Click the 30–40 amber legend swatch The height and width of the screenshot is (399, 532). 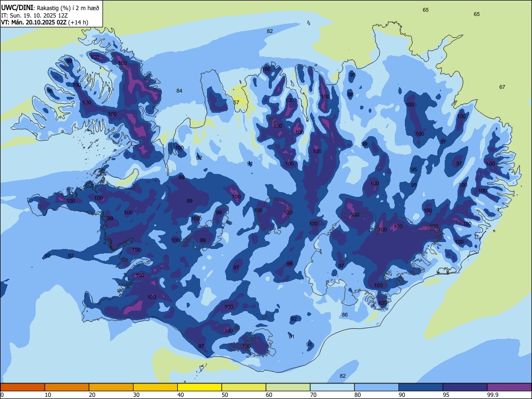click(155, 387)
